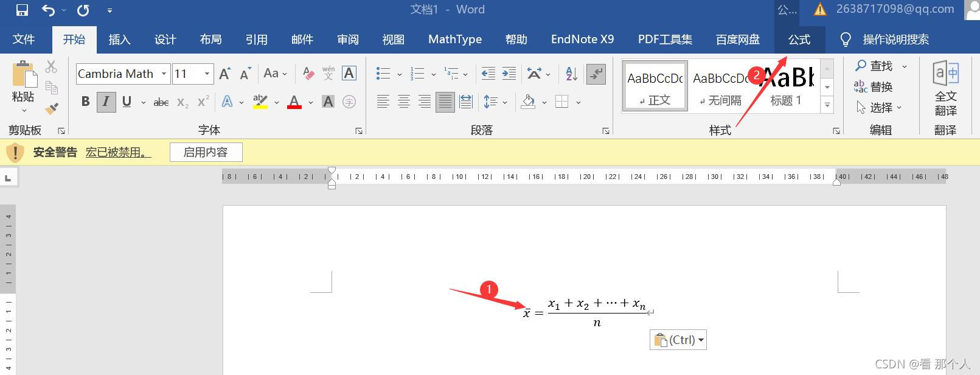Toggle Bold formatting
Viewport: 980px width, 375px height.
tap(85, 102)
